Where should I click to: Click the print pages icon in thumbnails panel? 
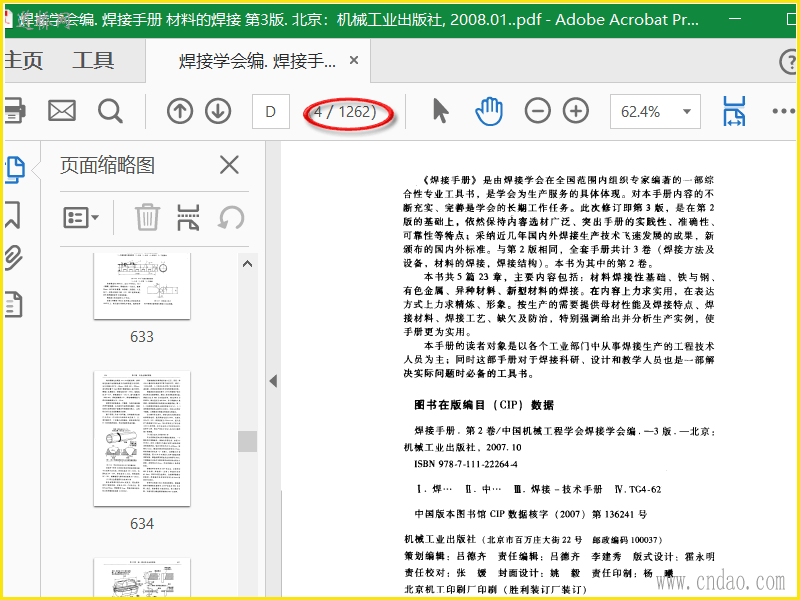(188, 217)
